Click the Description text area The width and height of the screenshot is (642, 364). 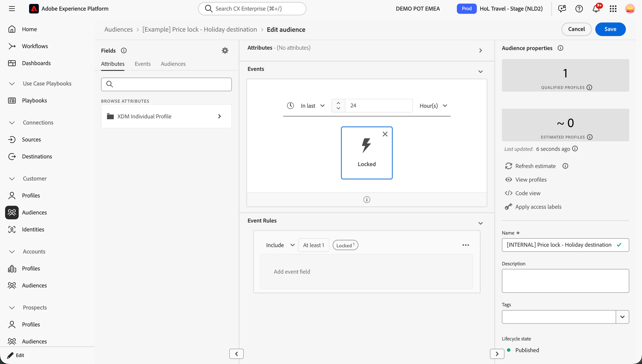[565, 281]
